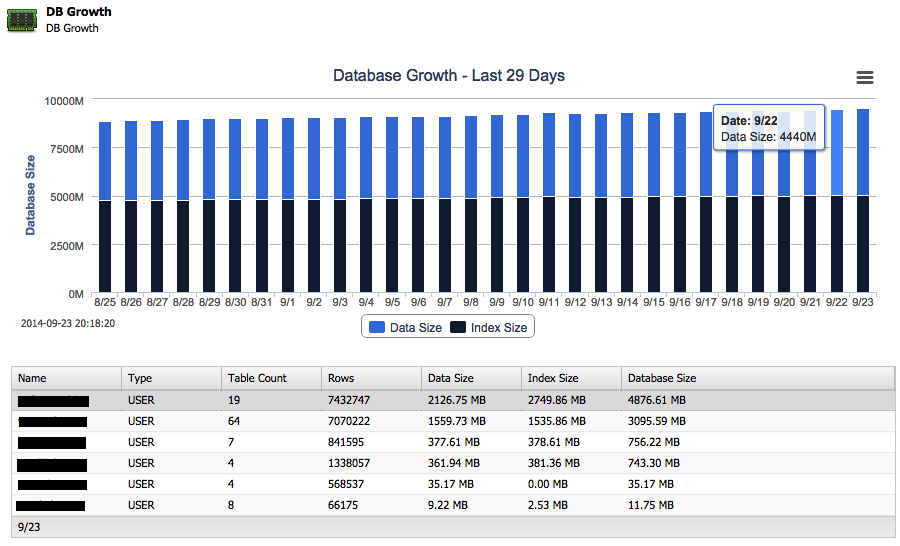Click the DB Growth memory chip icon

[22, 19]
